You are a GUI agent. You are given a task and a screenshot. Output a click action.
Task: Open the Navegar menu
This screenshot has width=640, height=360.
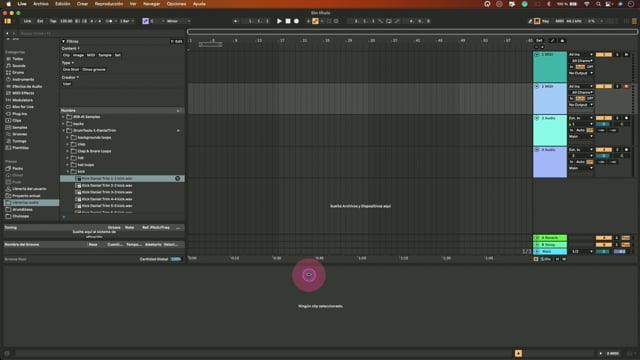click(x=151, y=4)
